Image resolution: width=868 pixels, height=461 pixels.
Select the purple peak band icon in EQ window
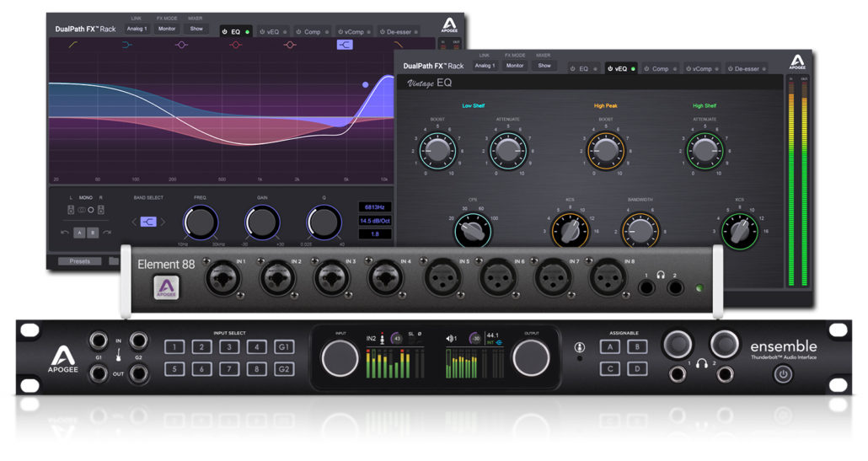pyautogui.click(x=181, y=45)
